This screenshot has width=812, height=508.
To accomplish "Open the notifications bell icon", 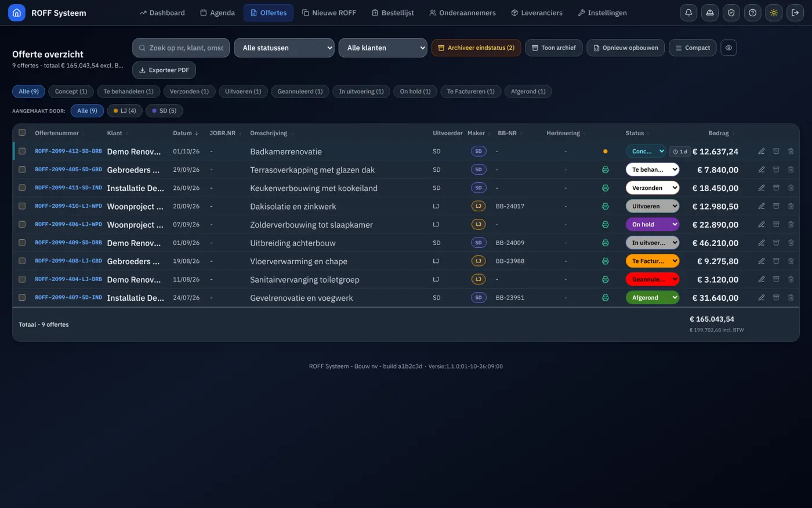I will point(688,13).
